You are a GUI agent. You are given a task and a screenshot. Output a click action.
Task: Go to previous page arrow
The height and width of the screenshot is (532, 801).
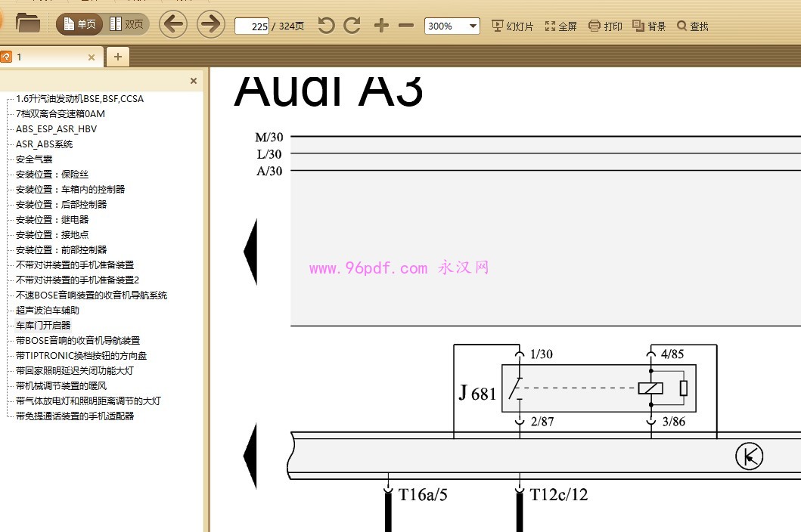173,24
